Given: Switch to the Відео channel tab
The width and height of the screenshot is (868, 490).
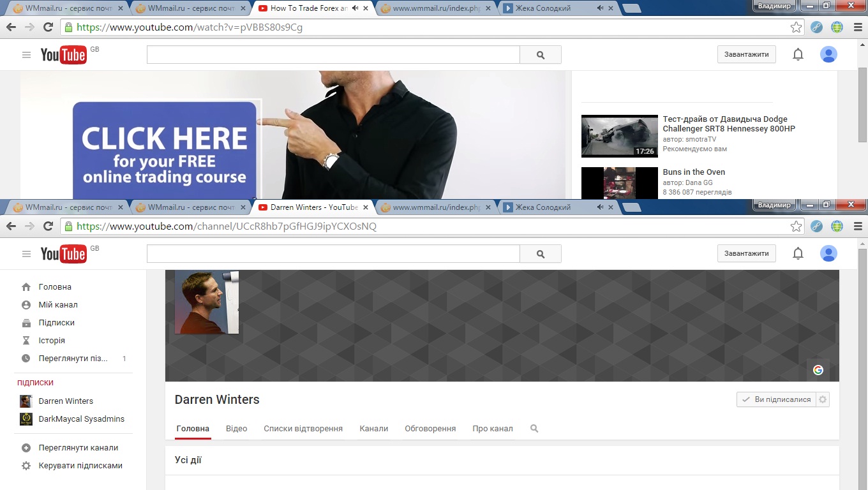Looking at the screenshot, I should (x=236, y=429).
